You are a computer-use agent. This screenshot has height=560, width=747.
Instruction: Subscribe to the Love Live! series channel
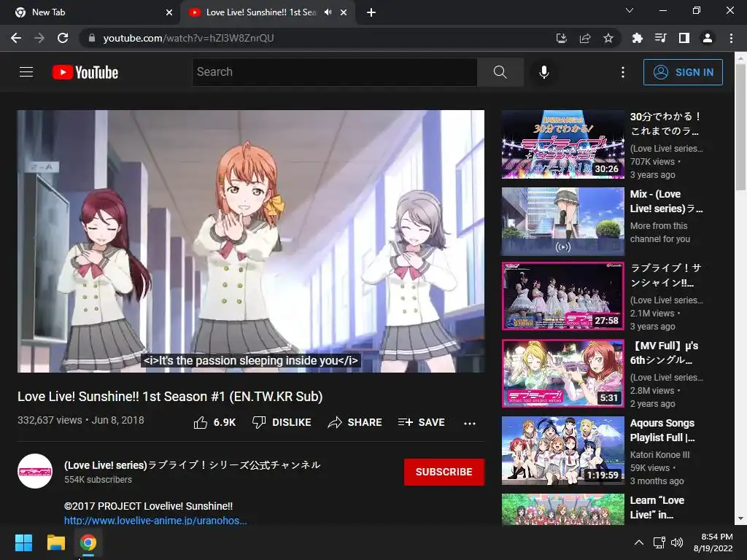coord(444,472)
